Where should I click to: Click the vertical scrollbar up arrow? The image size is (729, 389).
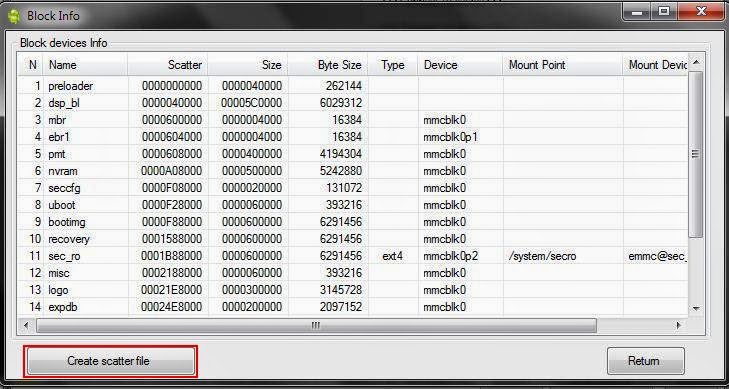(x=696, y=62)
